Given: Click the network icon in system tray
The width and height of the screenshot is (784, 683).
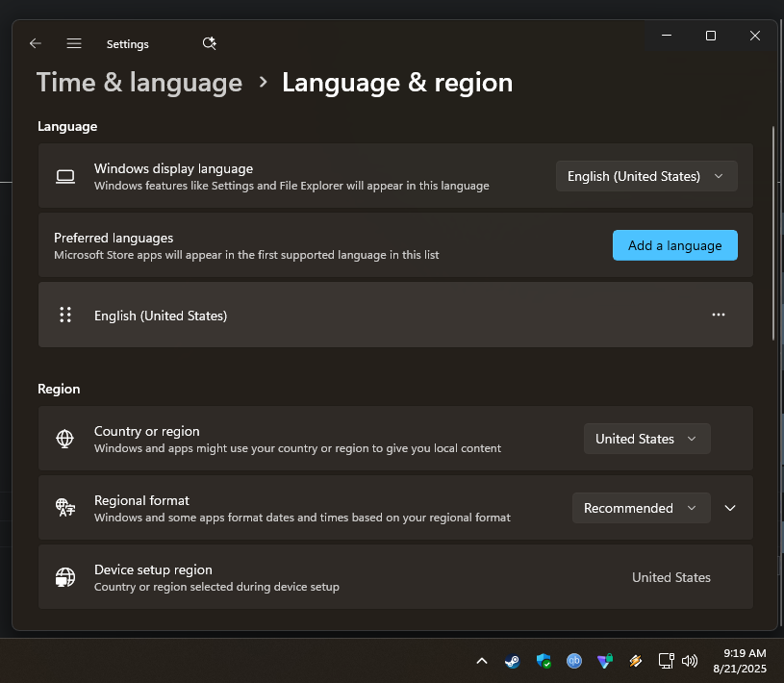Looking at the screenshot, I should [x=666, y=661].
